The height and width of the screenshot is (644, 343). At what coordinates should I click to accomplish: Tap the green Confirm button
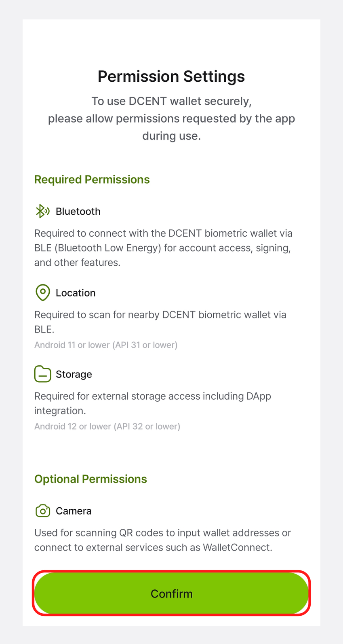pos(171,593)
